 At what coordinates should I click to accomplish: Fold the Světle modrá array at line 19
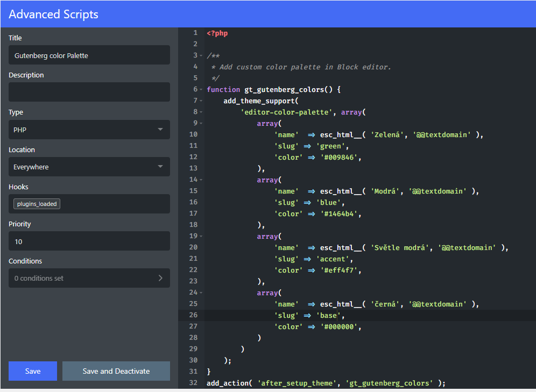201,236
